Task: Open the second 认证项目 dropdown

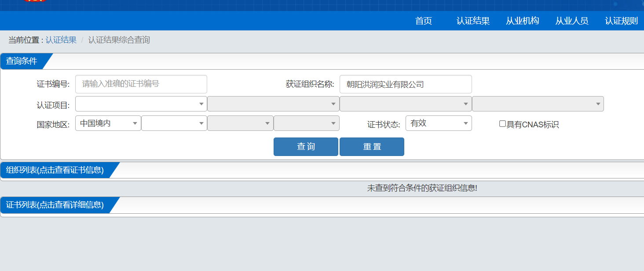Action: coord(273,104)
